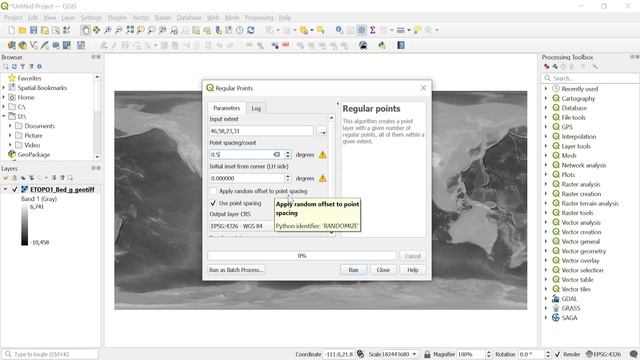Click the New Shapefile Layer icon
This screenshot has width=640, height=360.
pyautogui.click(x=33, y=45)
